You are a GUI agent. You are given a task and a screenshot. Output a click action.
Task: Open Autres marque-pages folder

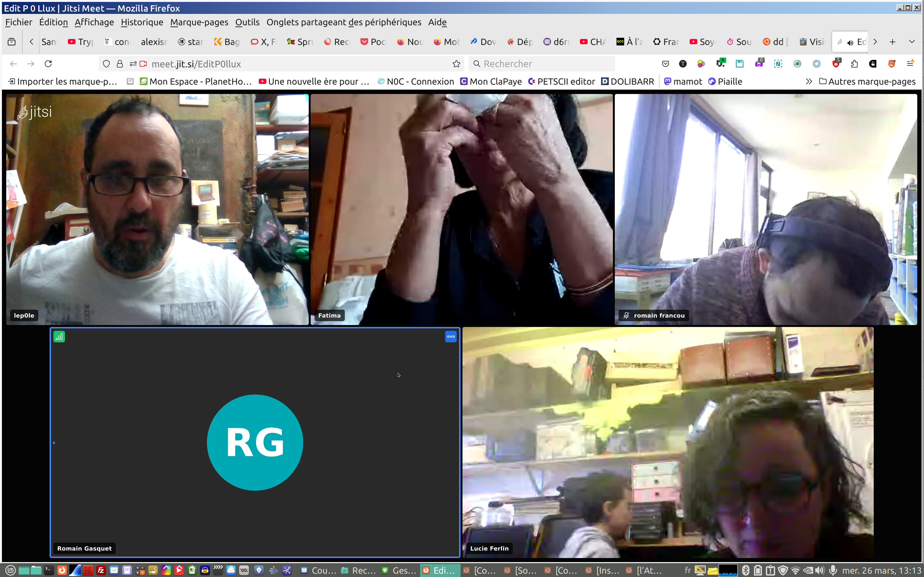(x=867, y=81)
